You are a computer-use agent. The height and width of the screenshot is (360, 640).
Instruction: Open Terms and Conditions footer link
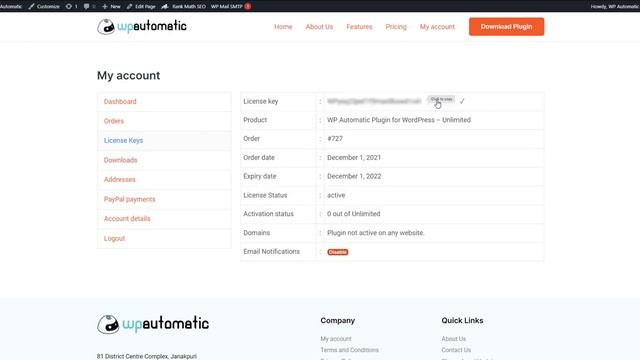coord(349,350)
